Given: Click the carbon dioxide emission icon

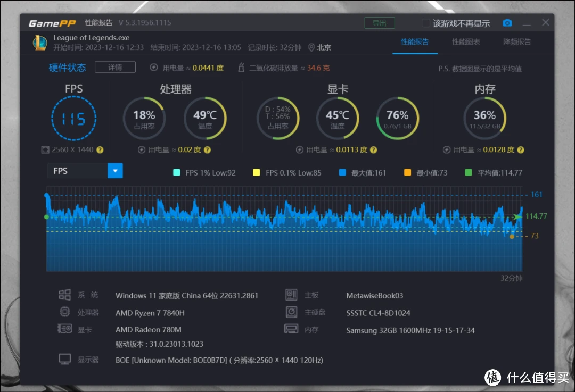Looking at the screenshot, I should click(241, 68).
